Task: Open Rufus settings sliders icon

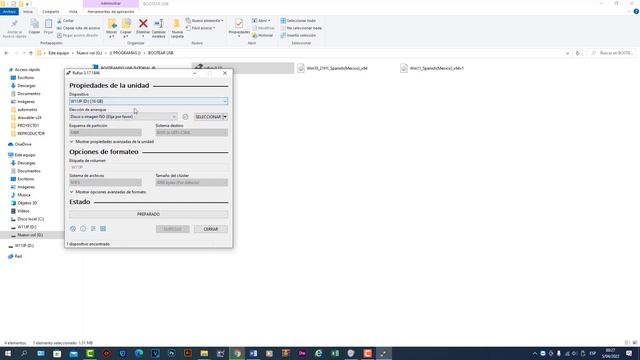Action: (93, 229)
